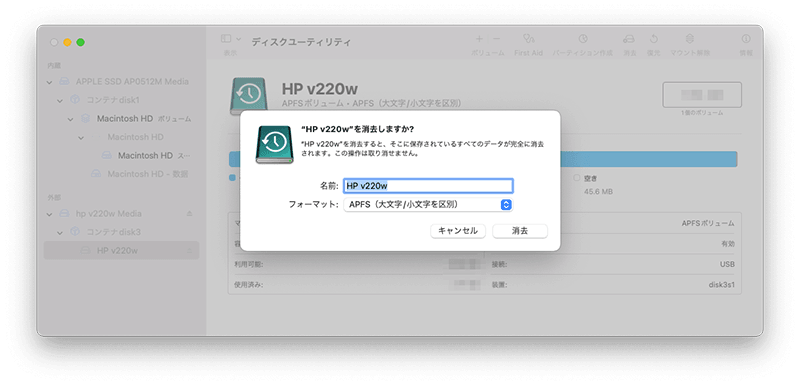Viewport: 800px width, 385px height.
Task: Click the キャンセル button in the dialog
Action: 458,231
